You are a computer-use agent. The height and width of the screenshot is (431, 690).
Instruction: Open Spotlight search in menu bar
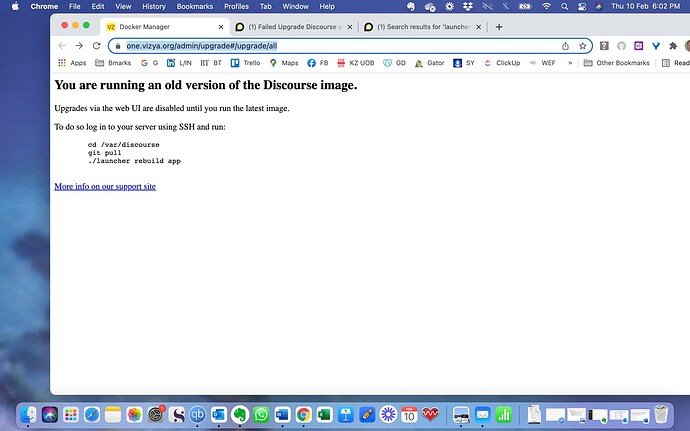(564, 6)
